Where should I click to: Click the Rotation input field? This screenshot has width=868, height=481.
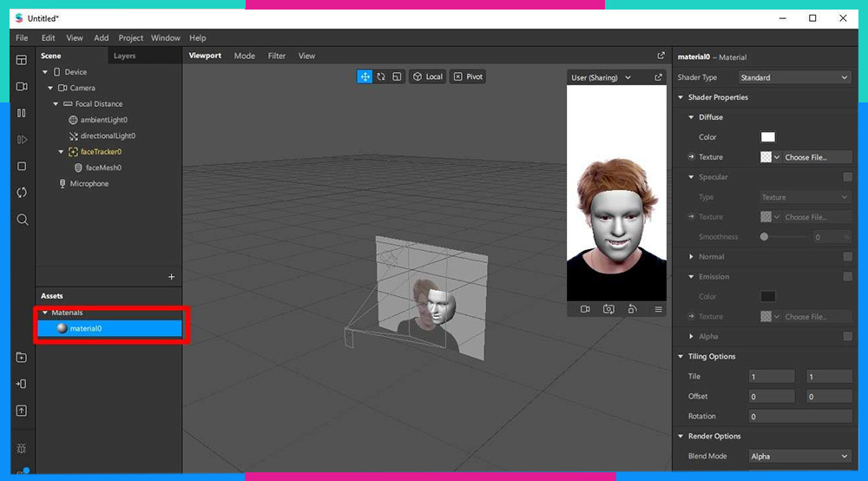(x=800, y=416)
